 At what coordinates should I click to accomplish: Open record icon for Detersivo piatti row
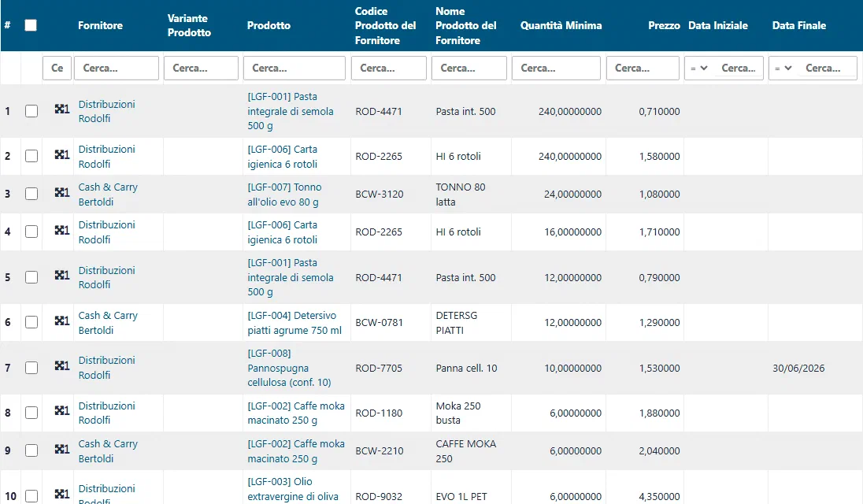click(x=61, y=321)
